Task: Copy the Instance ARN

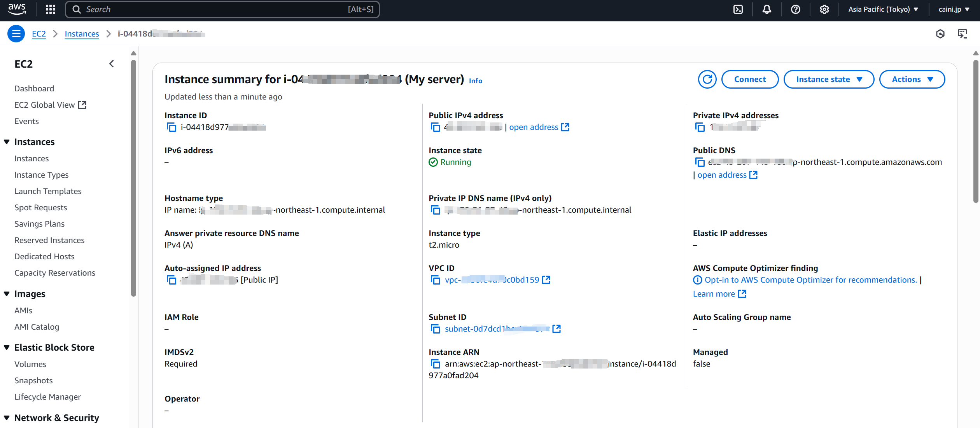Action: (x=436, y=364)
